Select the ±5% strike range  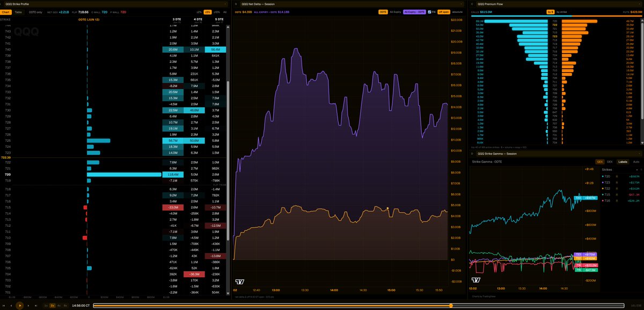(208, 12)
